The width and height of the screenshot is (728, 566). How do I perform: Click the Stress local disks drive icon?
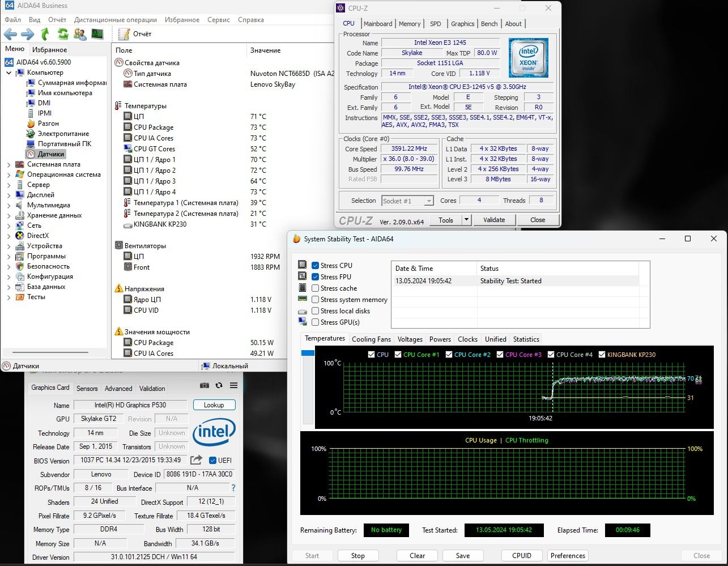(302, 310)
